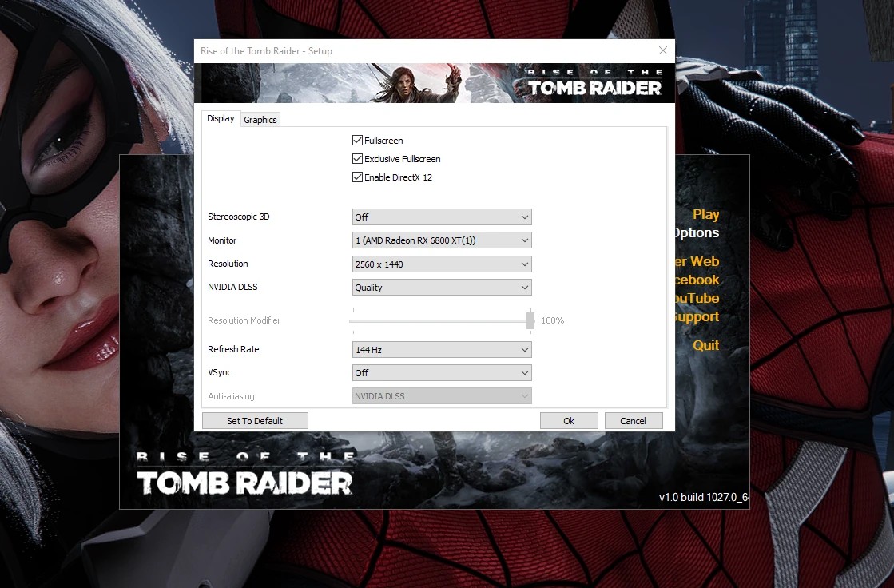This screenshot has width=894, height=588.
Task: Open the Support link in launcher
Action: (697, 316)
